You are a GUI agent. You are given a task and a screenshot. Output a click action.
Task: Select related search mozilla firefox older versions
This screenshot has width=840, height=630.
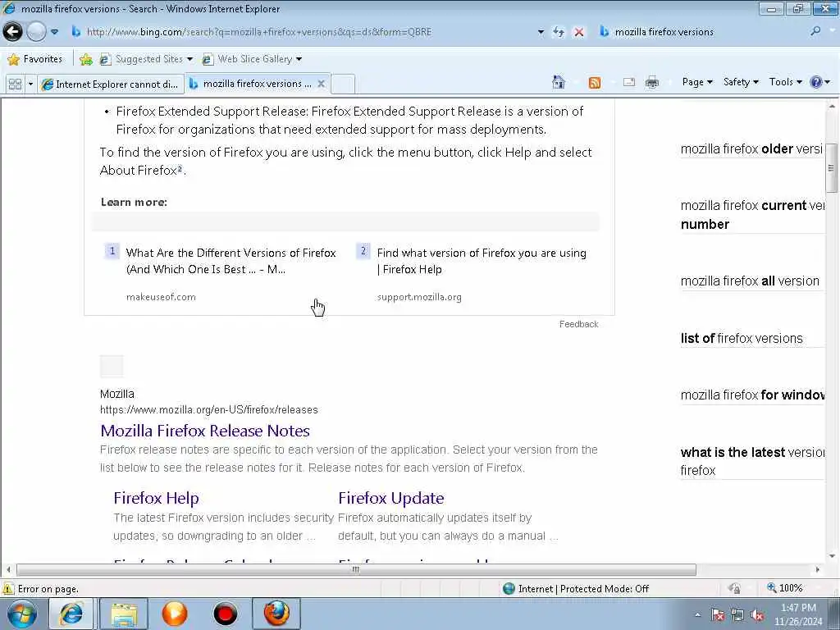tap(751, 149)
